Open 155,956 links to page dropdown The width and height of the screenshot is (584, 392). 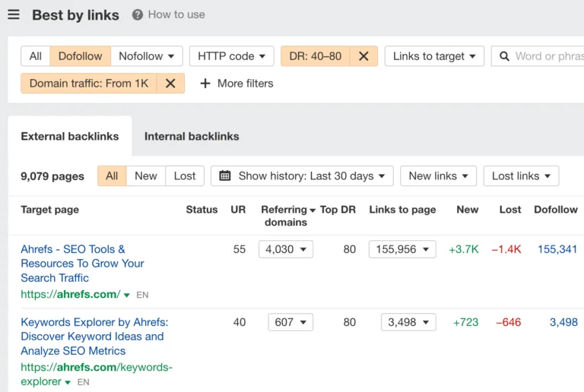(x=402, y=249)
